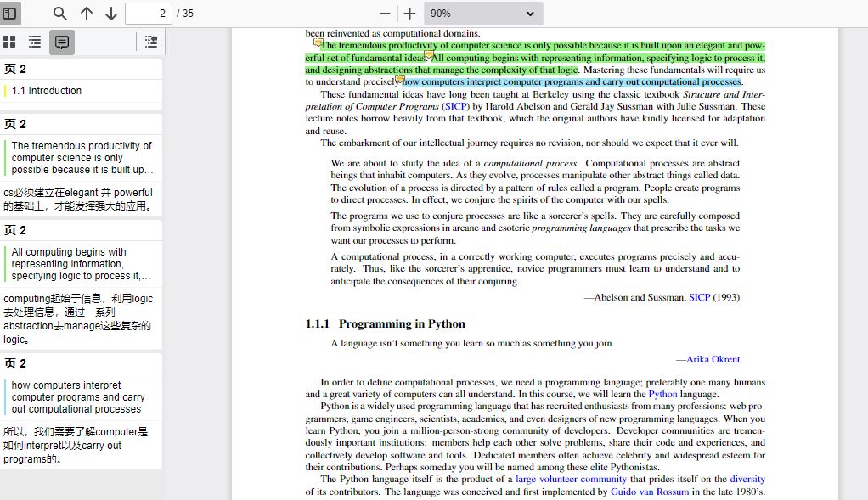Image resolution: width=868 pixels, height=500 pixels.
Task: Switch to document outline view
Action: pos(35,42)
